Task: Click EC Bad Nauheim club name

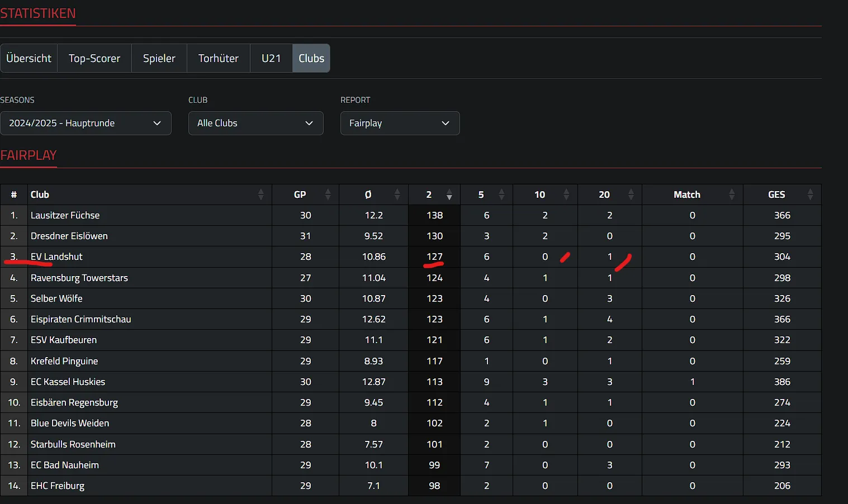Action: coord(65,465)
